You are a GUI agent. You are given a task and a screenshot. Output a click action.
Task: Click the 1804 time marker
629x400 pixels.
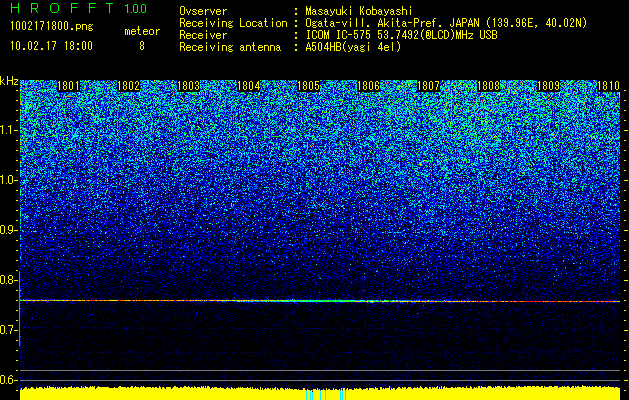(248, 86)
